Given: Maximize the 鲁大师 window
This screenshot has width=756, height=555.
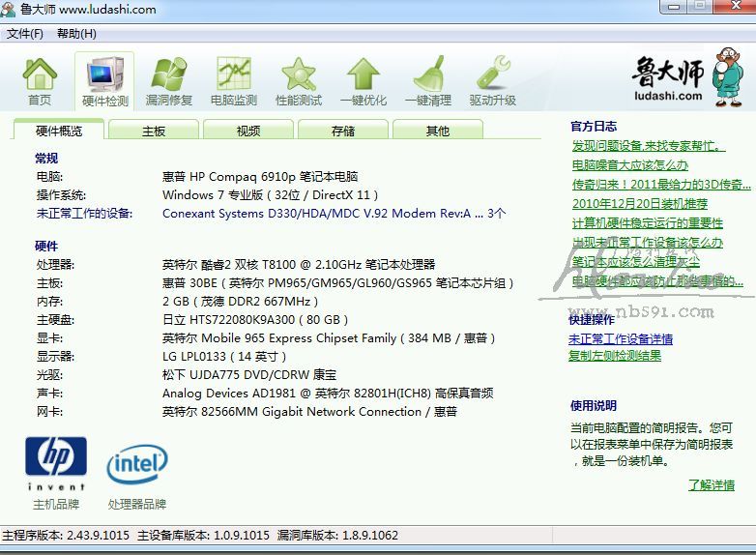Looking at the screenshot, I should click(700, 6).
